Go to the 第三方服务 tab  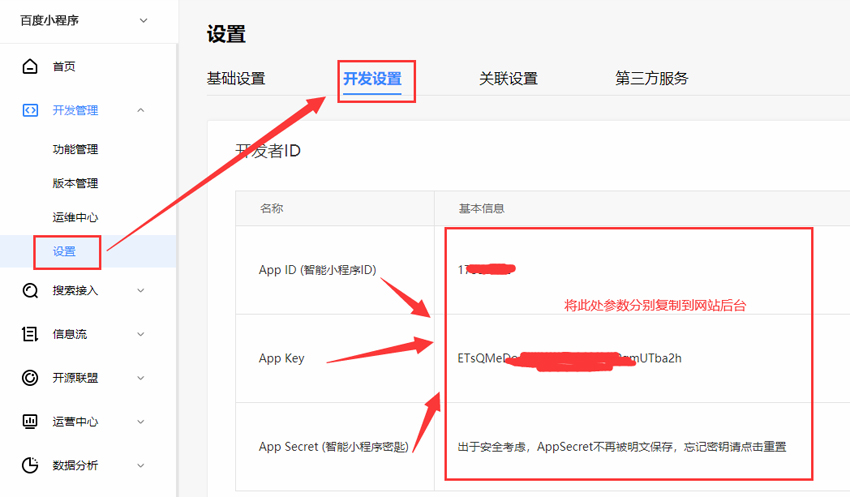click(x=651, y=79)
